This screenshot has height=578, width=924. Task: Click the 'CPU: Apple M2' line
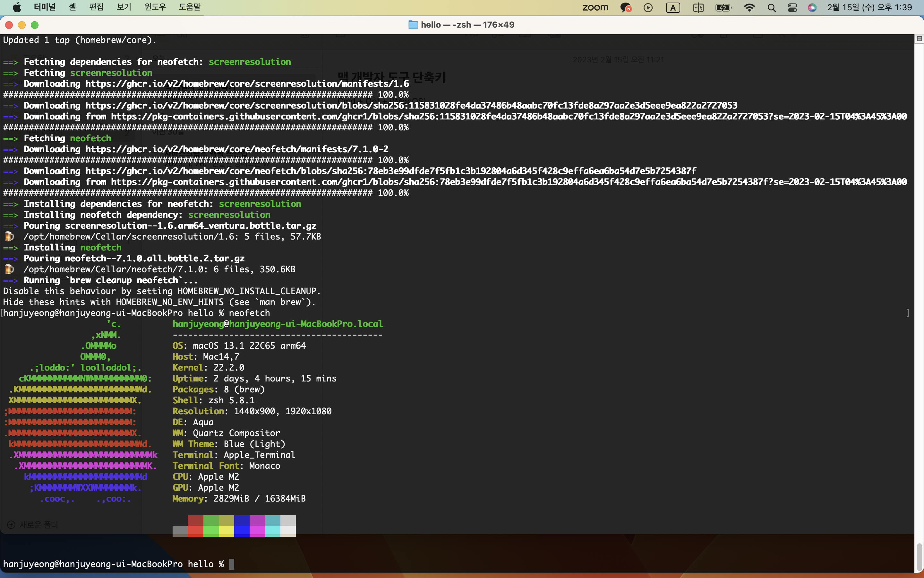point(206,477)
